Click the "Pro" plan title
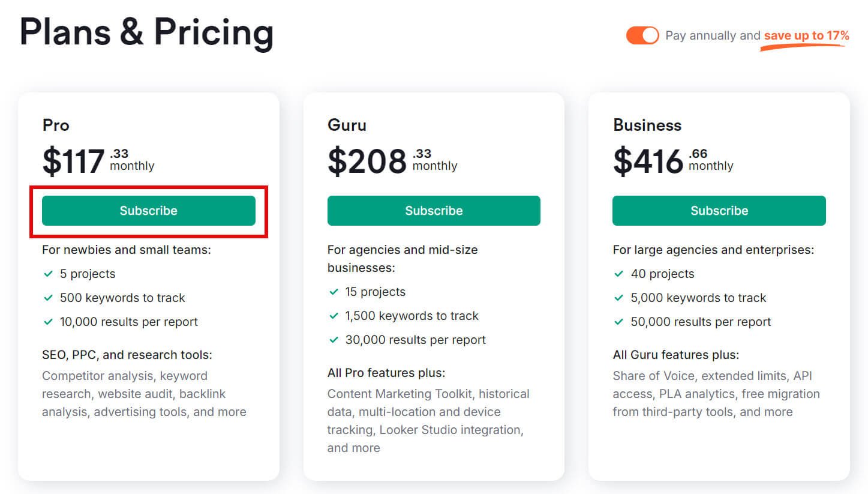This screenshot has height=494, width=868. pos(56,125)
